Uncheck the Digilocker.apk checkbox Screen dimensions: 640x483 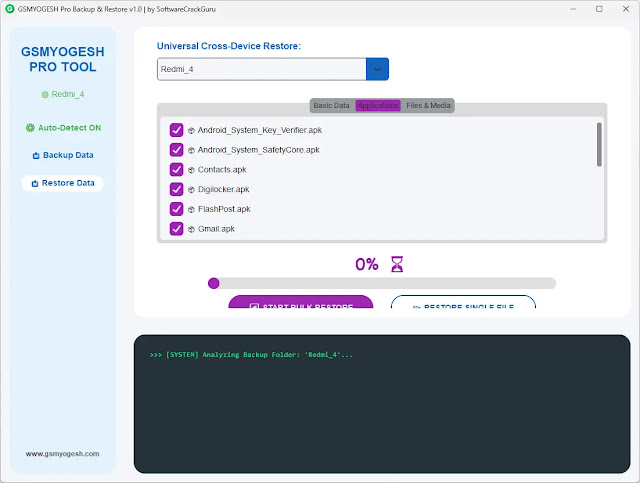tap(176, 189)
